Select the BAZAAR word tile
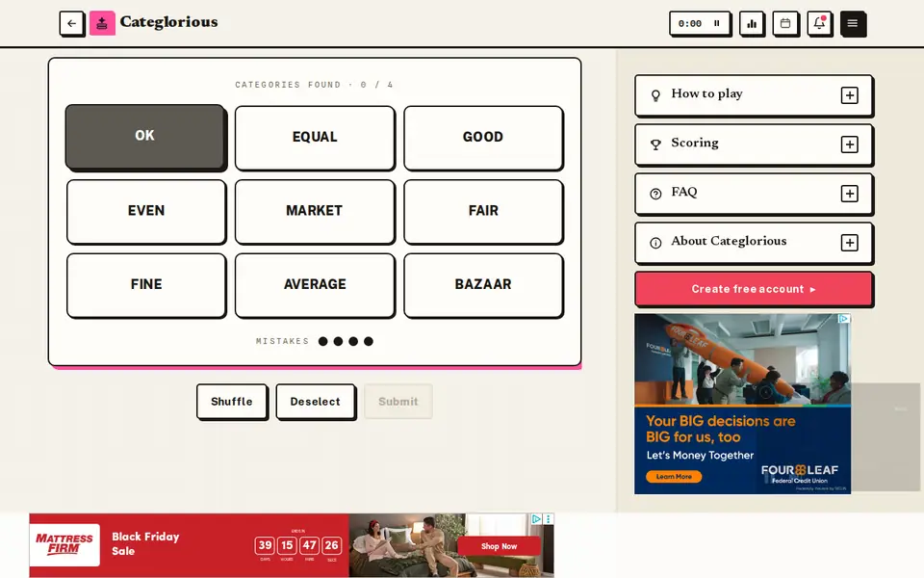This screenshot has width=924, height=578. click(x=483, y=285)
